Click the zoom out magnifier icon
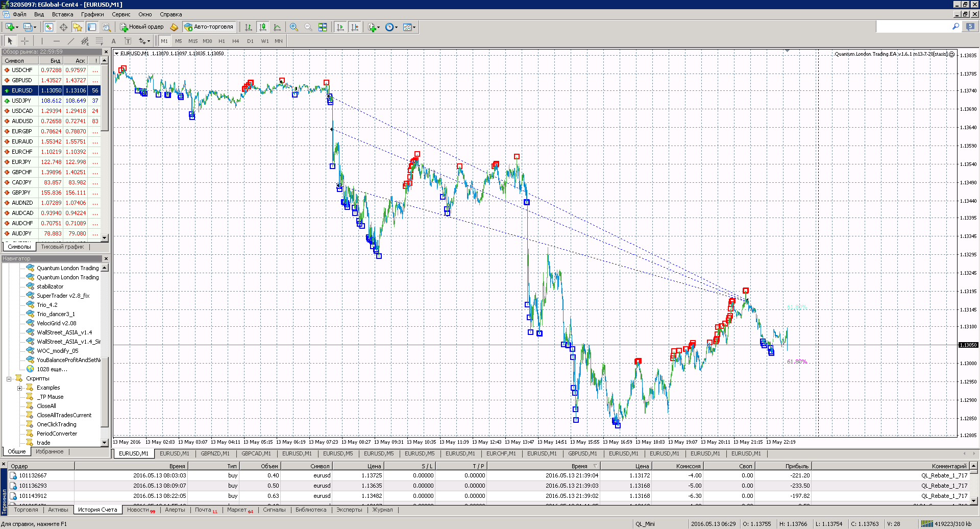Image resolution: width=980 pixels, height=529 pixels. (x=308, y=27)
